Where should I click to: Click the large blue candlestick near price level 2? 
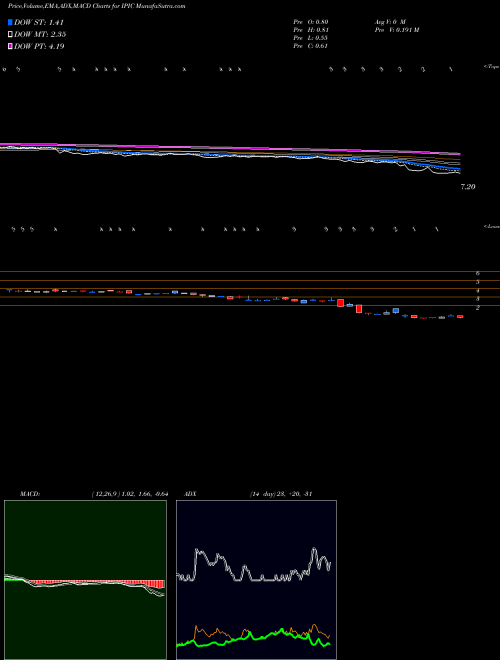396,311
